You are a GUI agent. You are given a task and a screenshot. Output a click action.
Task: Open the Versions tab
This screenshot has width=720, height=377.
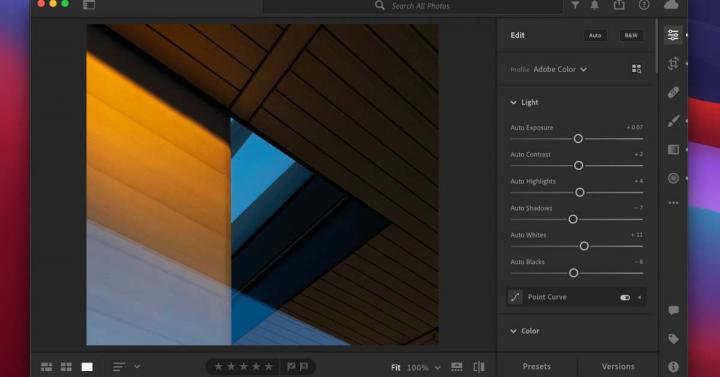[618, 366]
